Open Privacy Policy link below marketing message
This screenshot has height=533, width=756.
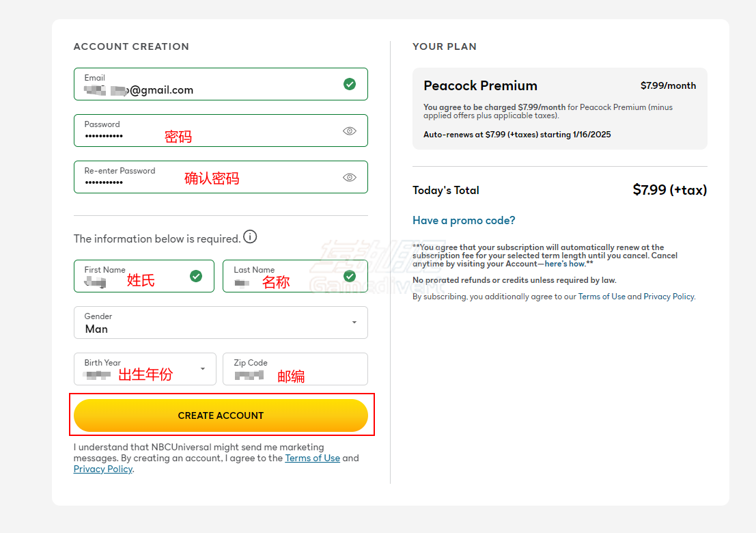point(103,469)
